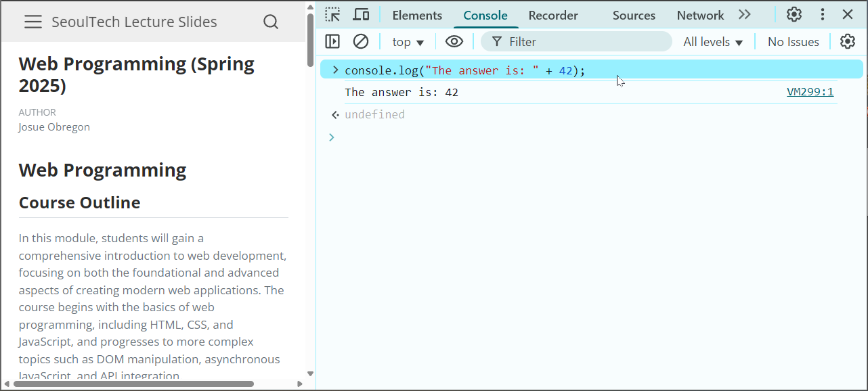Open console settings gear icon

[848, 42]
